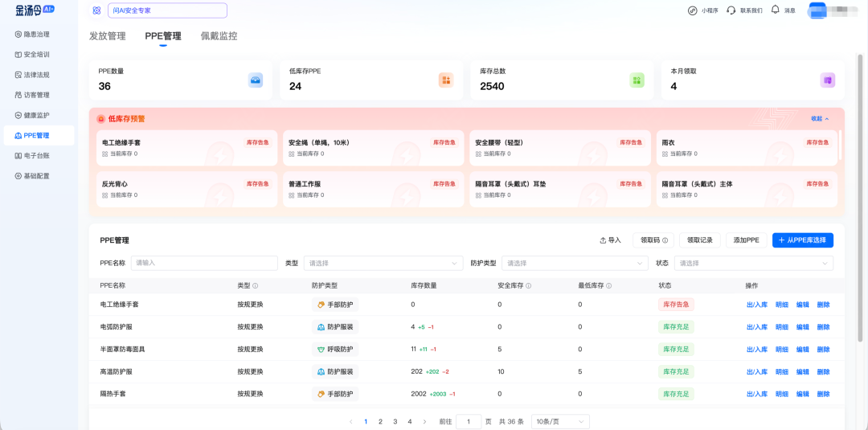This screenshot has width=868, height=430.
Task: Click the 前往 page number field
Action: tap(469, 422)
